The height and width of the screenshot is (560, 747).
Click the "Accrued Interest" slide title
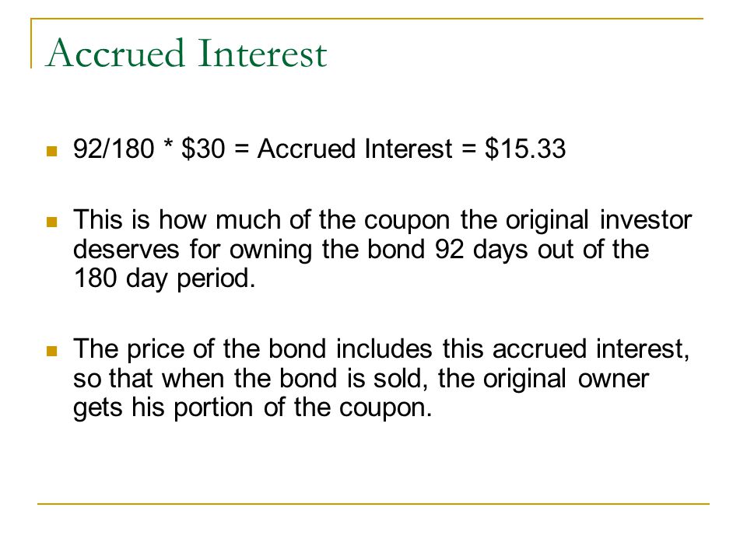tap(186, 53)
